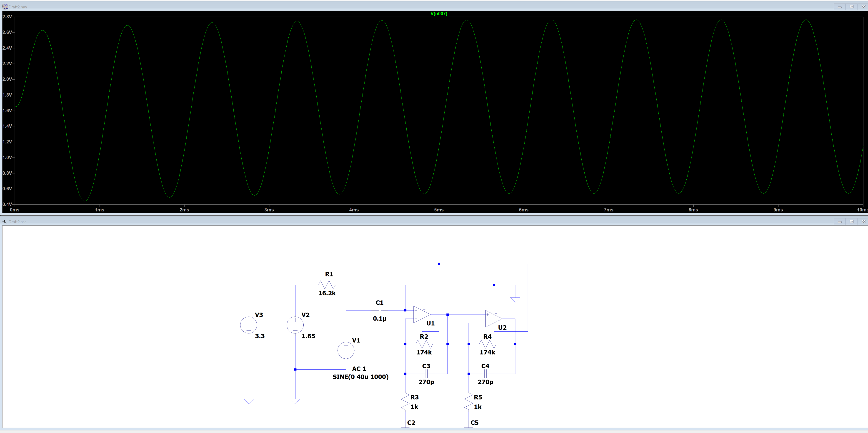Click the Draft2.asc icon in the title bar
The height and width of the screenshot is (433, 868).
pos(5,221)
